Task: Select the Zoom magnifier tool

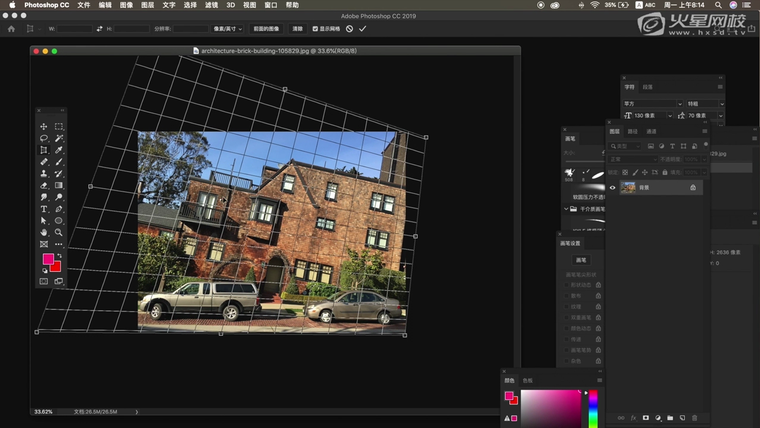Action: click(x=59, y=232)
